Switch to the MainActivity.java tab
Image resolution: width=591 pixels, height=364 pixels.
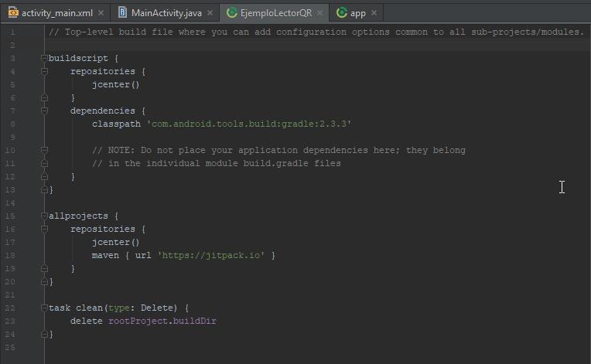point(166,13)
